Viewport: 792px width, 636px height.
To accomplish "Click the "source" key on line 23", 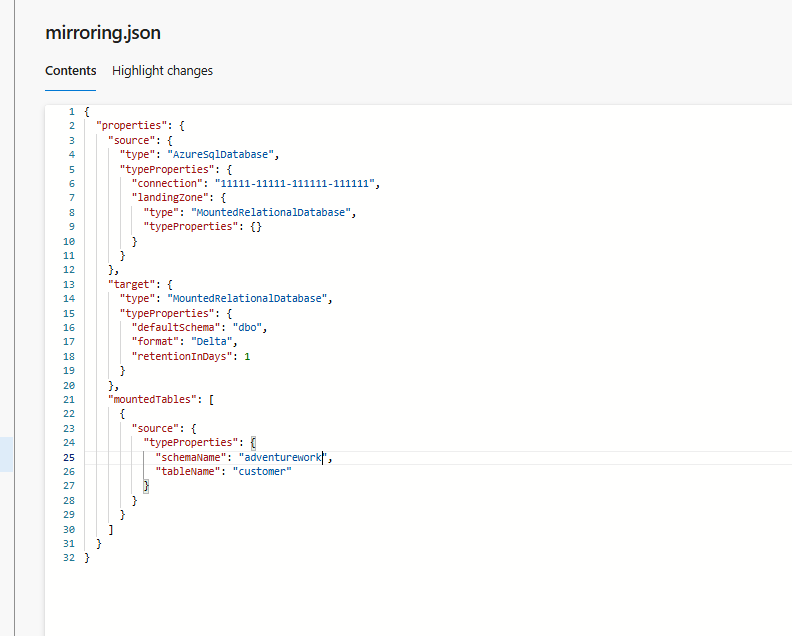I will (155, 428).
